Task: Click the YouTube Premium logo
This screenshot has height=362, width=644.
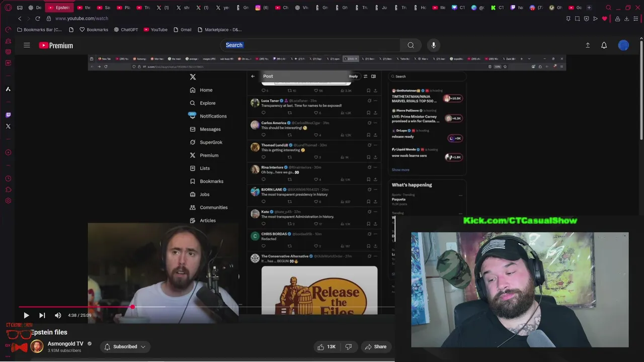Action: click(56, 45)
